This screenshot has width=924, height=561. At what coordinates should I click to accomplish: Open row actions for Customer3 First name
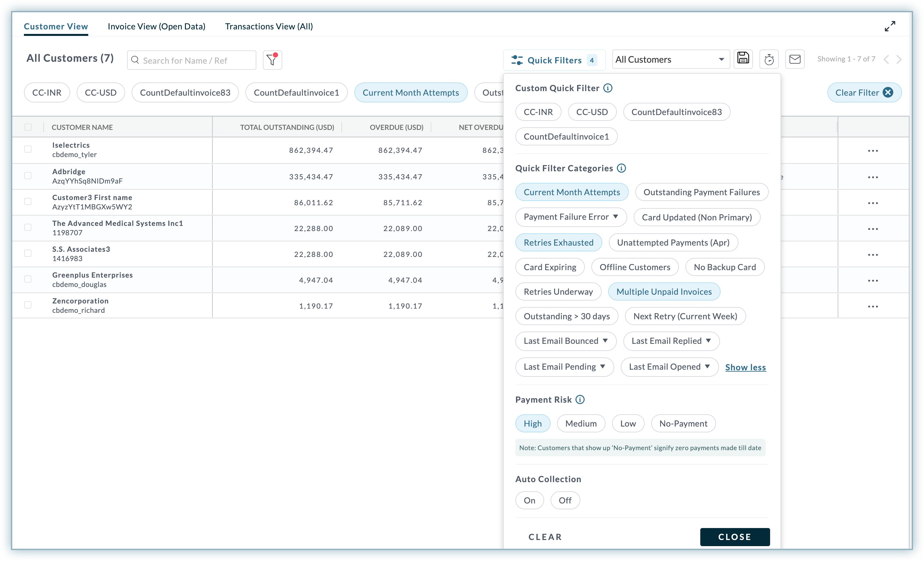(873, 203)
